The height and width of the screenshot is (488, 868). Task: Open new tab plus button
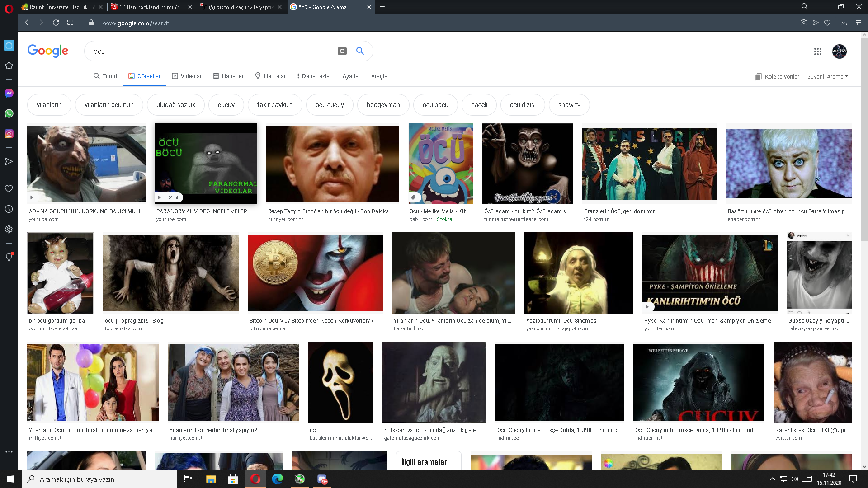point(382,7)
